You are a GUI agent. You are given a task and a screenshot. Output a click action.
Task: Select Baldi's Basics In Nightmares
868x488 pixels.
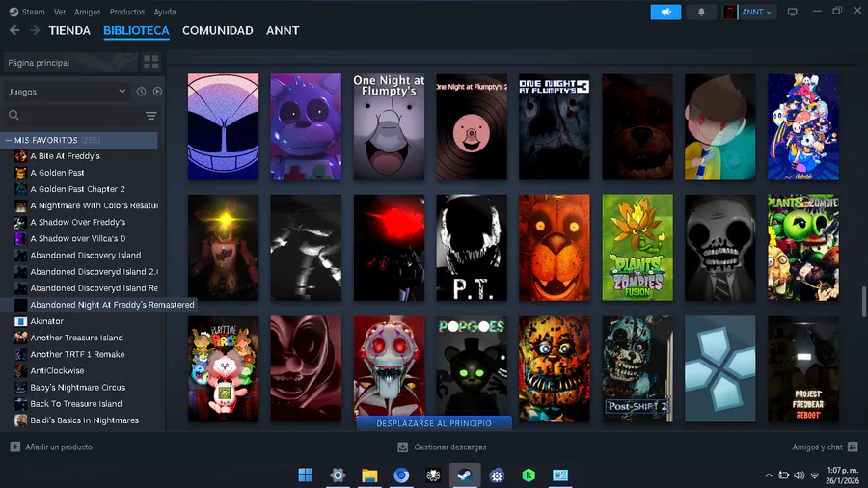[84, 420]
